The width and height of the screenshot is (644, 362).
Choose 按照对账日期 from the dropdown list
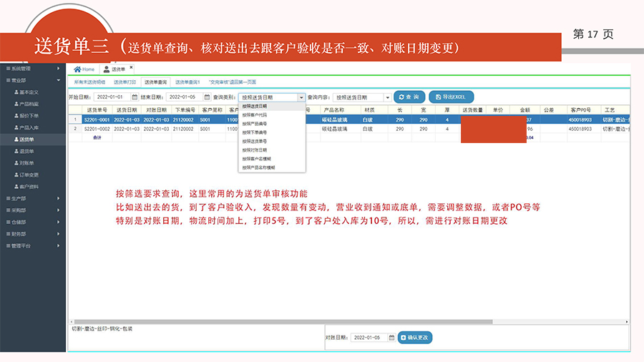click(x=272, y=150)
